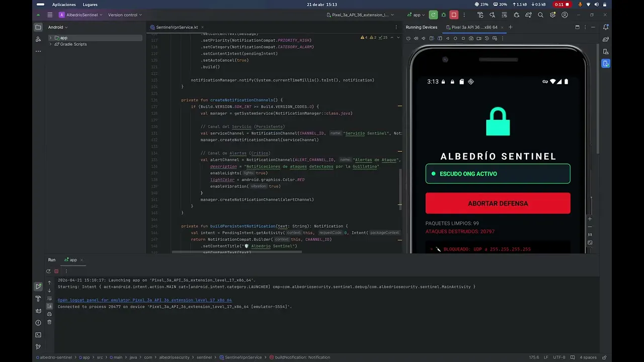644x362 pixels.
Task: Rerun the app with green run button
Action: click(433, 15)
